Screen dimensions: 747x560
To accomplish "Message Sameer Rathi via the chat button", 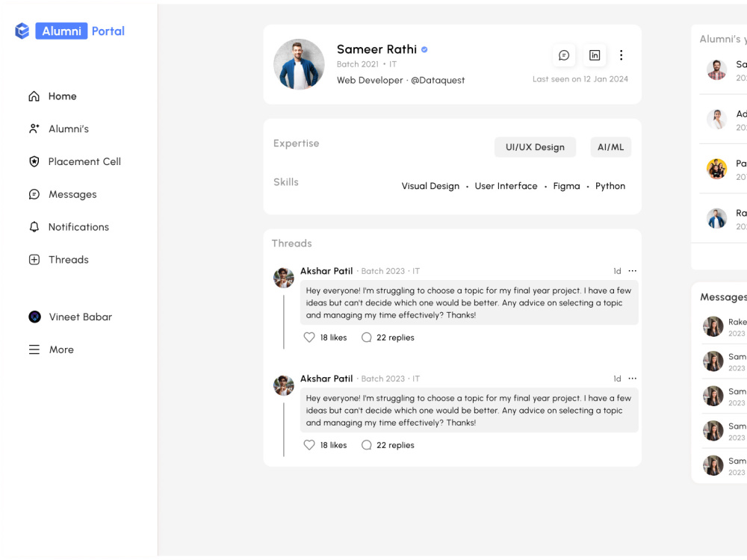I will pyautogui.click(x=563, y=55).
